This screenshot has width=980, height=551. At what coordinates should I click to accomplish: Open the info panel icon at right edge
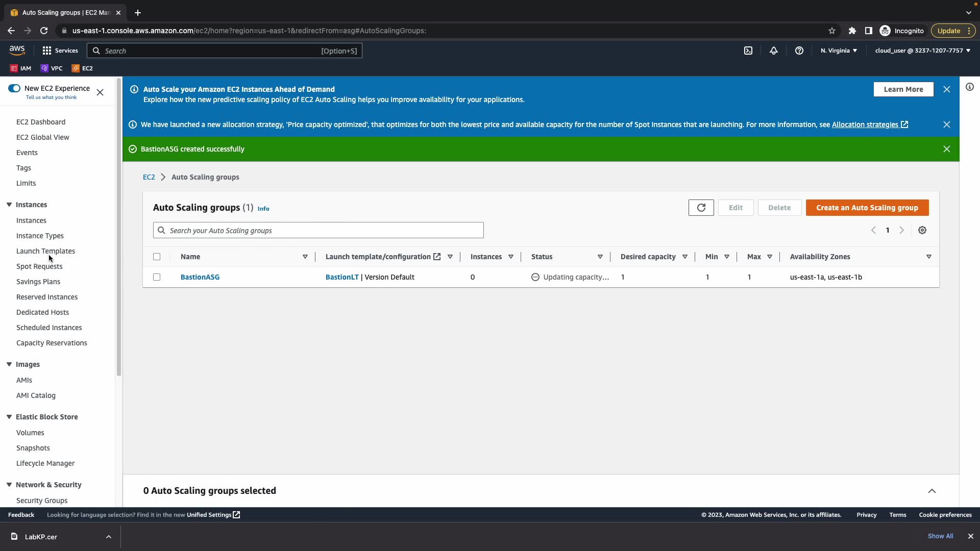point(970,87)
